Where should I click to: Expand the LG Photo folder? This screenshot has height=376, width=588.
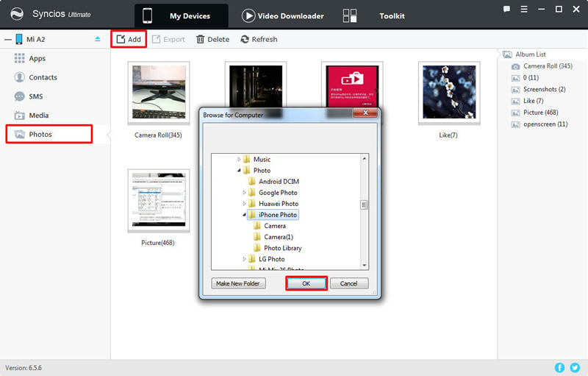244,259
